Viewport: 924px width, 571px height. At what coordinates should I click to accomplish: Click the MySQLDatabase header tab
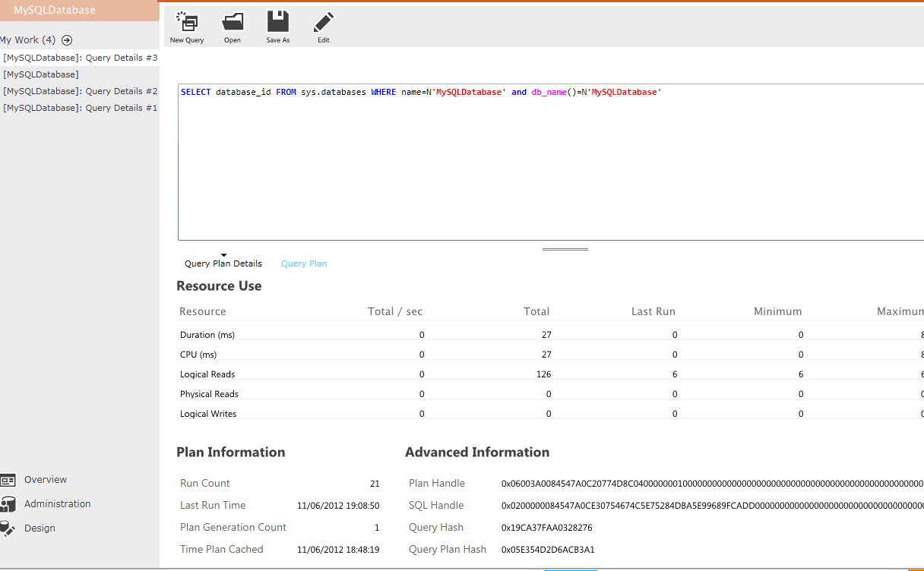click(55, 11)
